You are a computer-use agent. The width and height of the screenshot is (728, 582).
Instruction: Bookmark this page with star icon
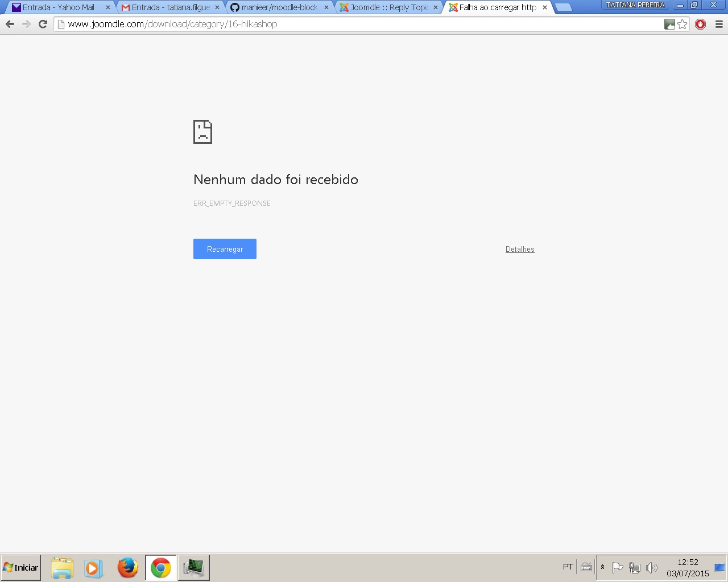(682, 24)
